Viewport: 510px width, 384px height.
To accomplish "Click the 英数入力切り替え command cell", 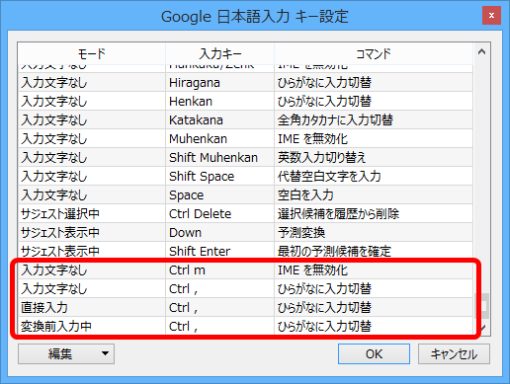I will (x=373, y=157).
